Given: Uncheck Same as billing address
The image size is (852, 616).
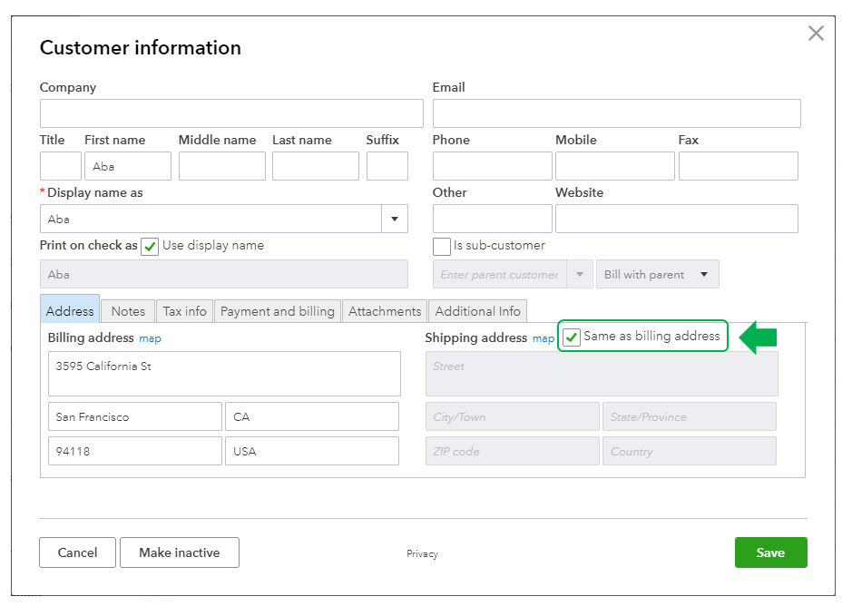Looking at the screenshot, I should [x=572, y=337].
